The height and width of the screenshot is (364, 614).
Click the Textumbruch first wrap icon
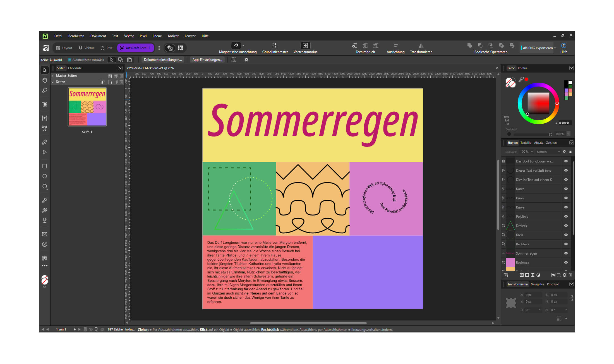tap(354, 45)
